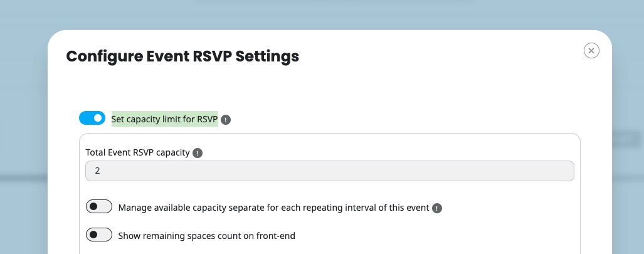Click the highlighted Set capacity limit for RSVP label
This screenshot has width=644, height=254.
point(164,119)
